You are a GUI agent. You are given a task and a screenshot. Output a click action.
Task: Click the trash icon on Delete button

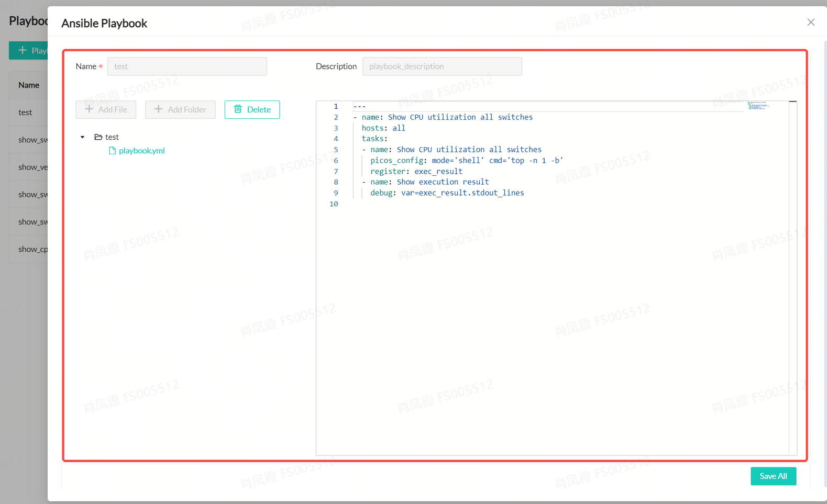(x=238, y=109)
